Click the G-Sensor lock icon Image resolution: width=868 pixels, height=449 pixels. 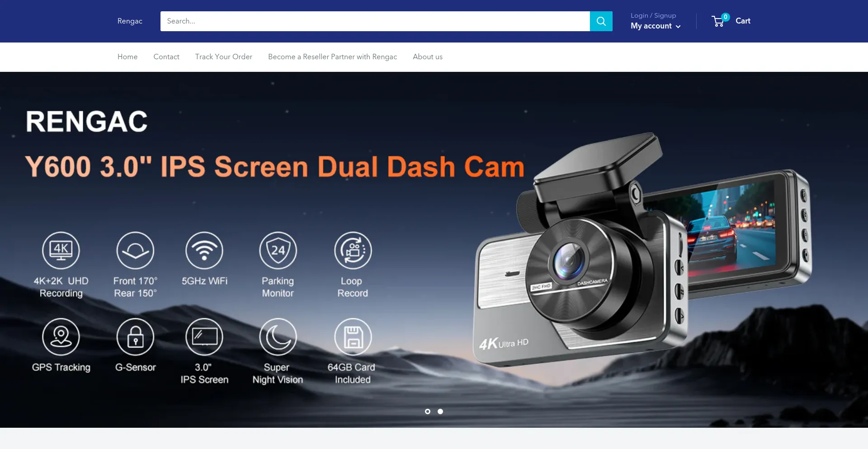pyautogui.click(x=135, y=337)
